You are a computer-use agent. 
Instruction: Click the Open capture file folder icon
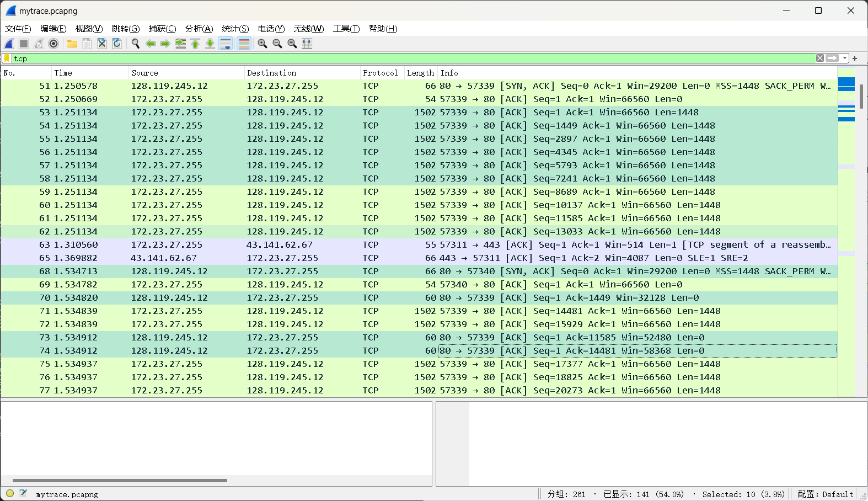(x=72, y=44)
